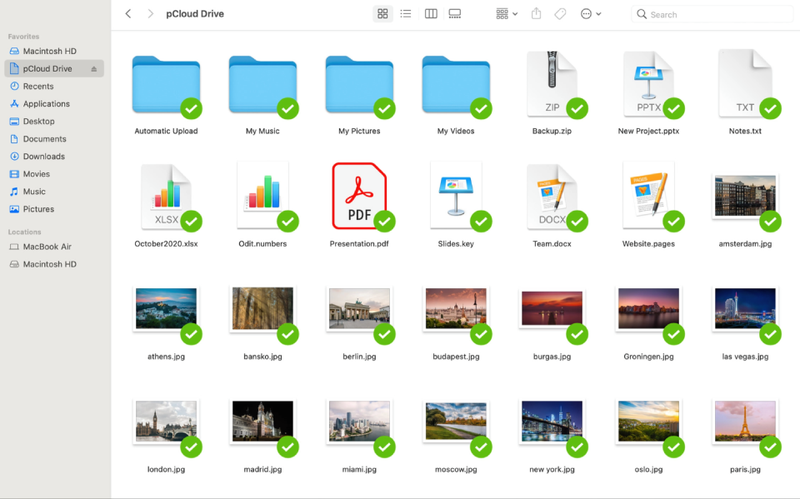This screenshot has width=800, height=499.
Task: Click the file name text "new york.jpg"
Action: [x=552, y=469]
